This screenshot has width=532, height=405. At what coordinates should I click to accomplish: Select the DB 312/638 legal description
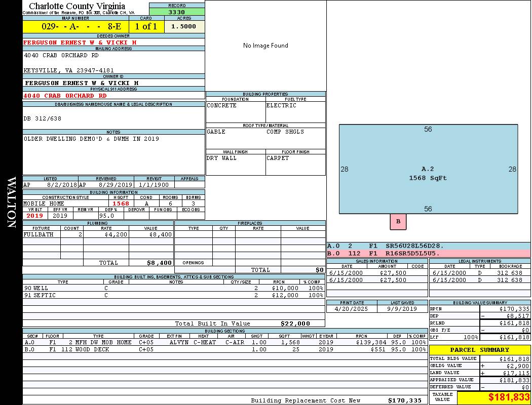(x=43, y=118)
